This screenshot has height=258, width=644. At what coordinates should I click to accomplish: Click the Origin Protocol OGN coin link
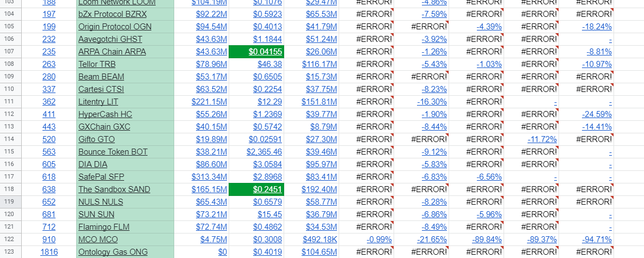(x=115, y=27)
